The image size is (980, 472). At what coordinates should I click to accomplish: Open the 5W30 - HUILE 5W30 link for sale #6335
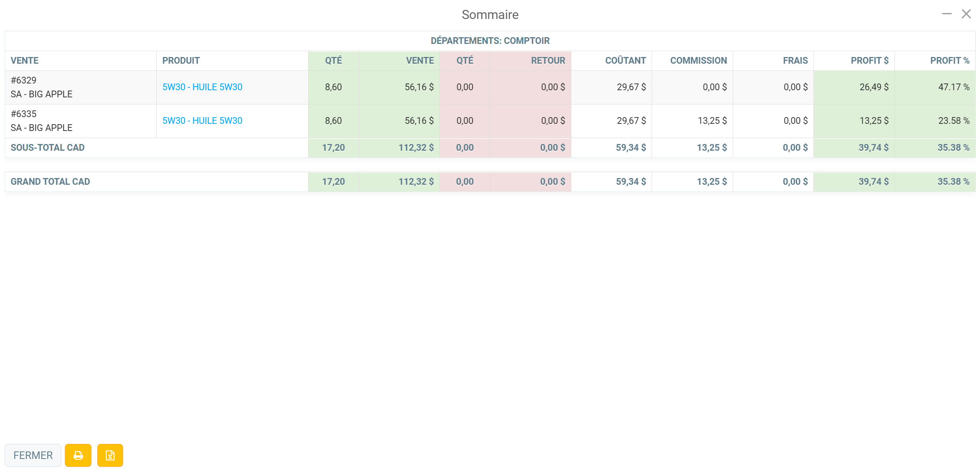202,121
